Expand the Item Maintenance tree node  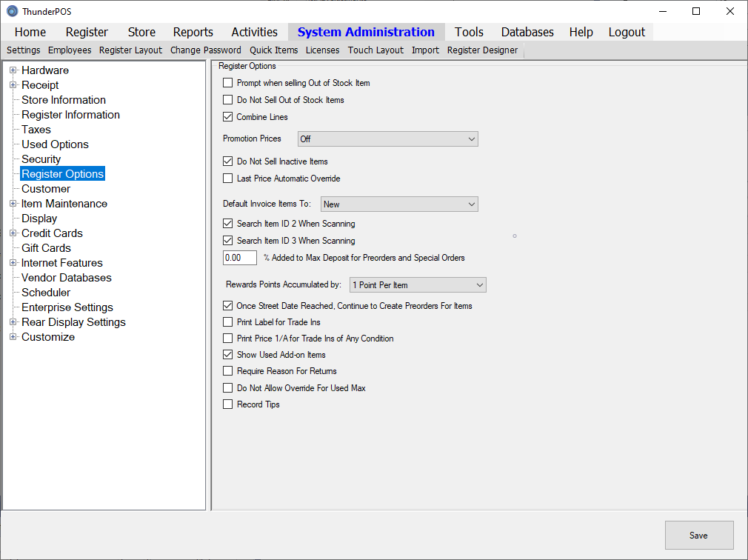click(x=13, y=204)
